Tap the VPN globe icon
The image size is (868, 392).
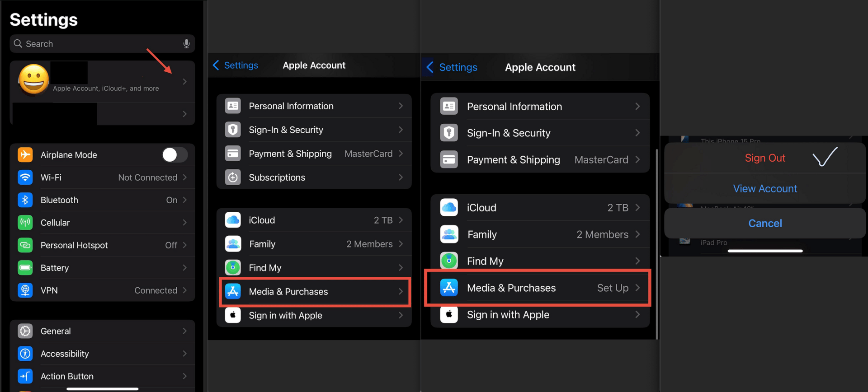tap(25, 290)
